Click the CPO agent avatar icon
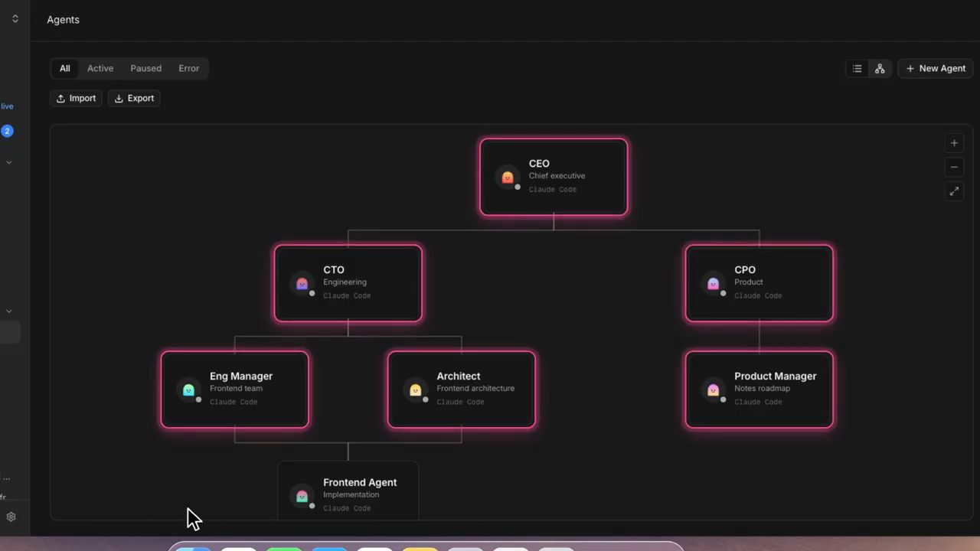Viewport: 980px width, 551px height. pyautogui.click(x=713, y=284)
